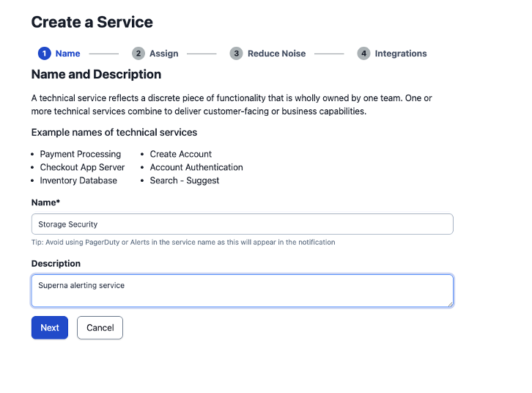Jump to the Reduce Noise step label
532x393 pixels.
(276, 54)
